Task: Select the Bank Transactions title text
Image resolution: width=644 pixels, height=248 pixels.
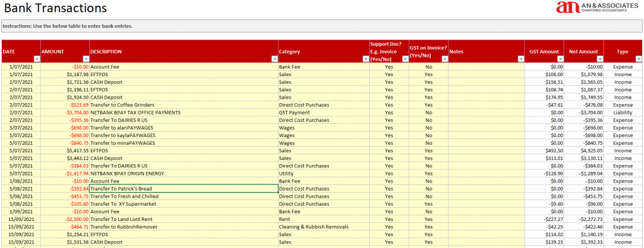Action: [55, 8]
